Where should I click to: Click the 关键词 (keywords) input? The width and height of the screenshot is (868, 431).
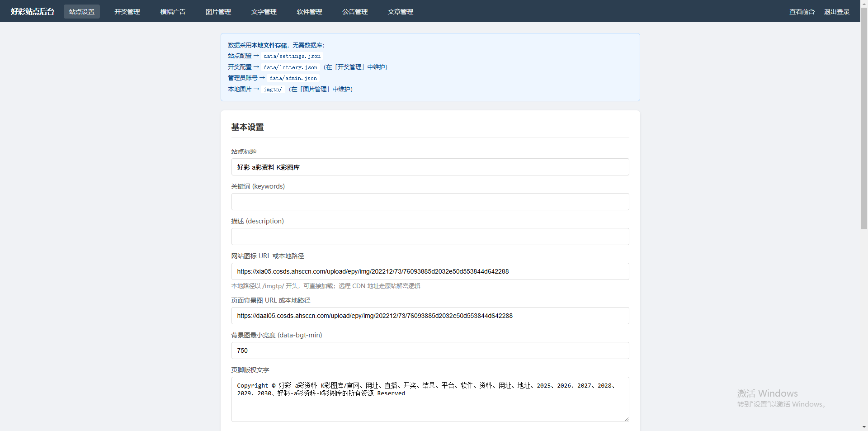430,202
